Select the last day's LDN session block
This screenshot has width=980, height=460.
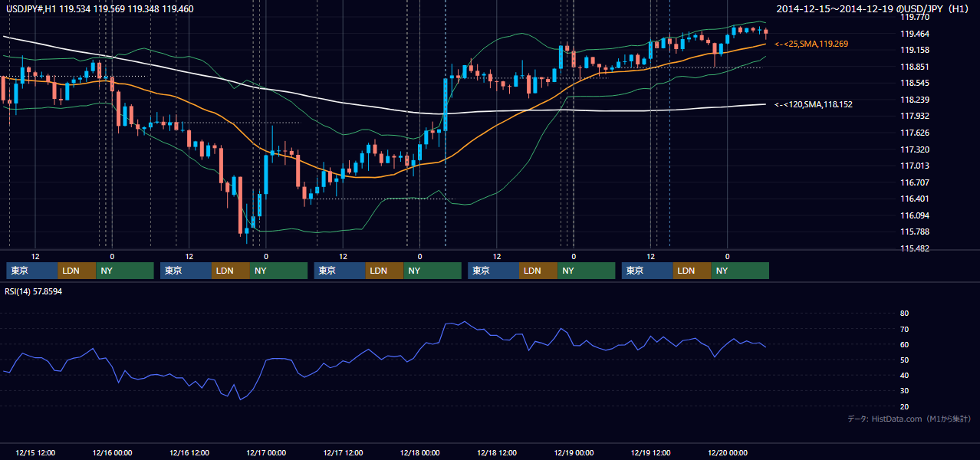(x=693, y=271)
